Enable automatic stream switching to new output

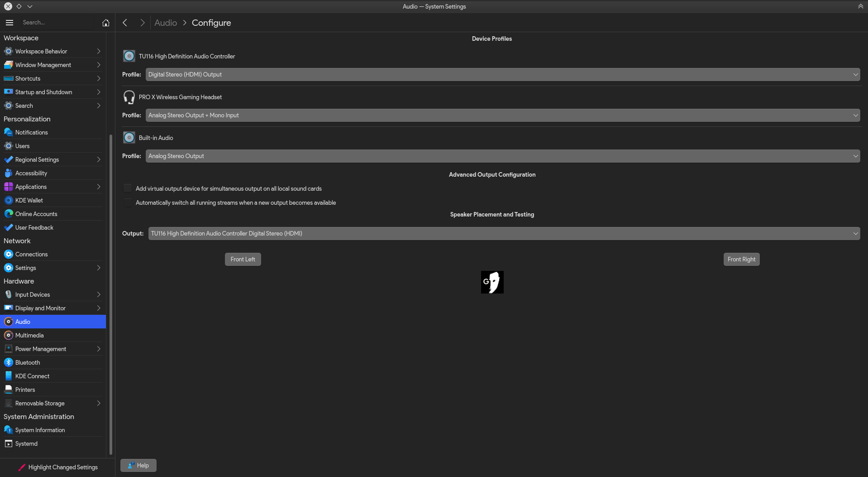[128, 202]
